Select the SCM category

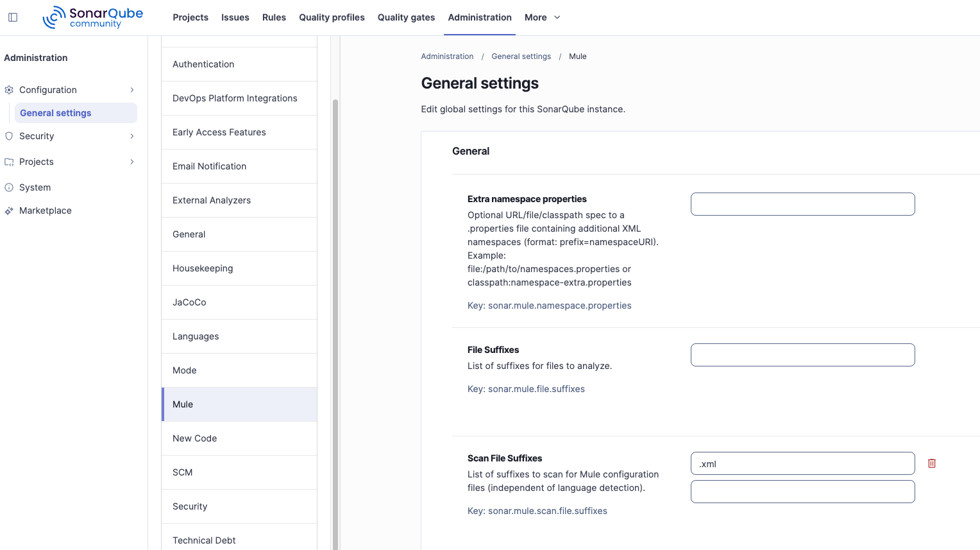click(x=239, y=472)
